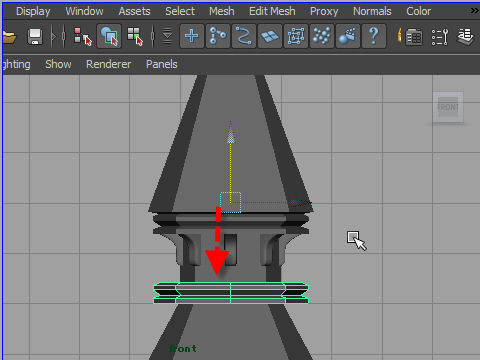Toggle the deformations selection mask icon

(x=296, y=36)
